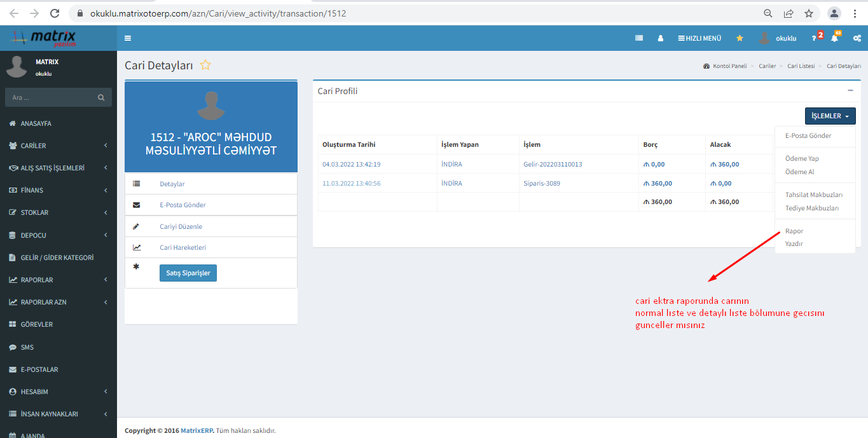
Task: Click the user icon in top navbar
Action: (660, 38)
